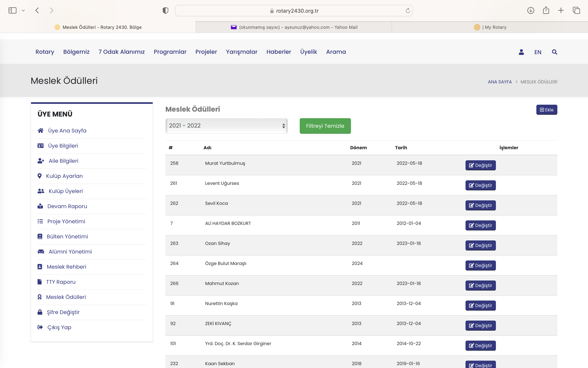
Task: Reload the page via the refresh icon
Action: tap(408, 10)
